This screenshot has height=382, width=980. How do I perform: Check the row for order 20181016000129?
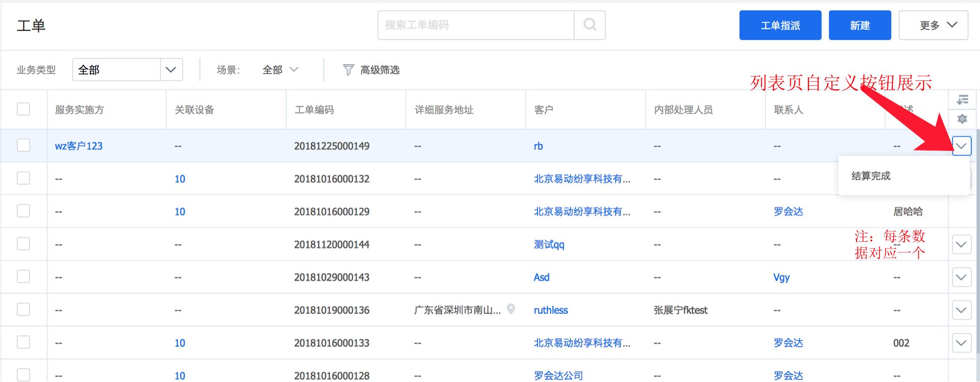(x=24, y=211)
